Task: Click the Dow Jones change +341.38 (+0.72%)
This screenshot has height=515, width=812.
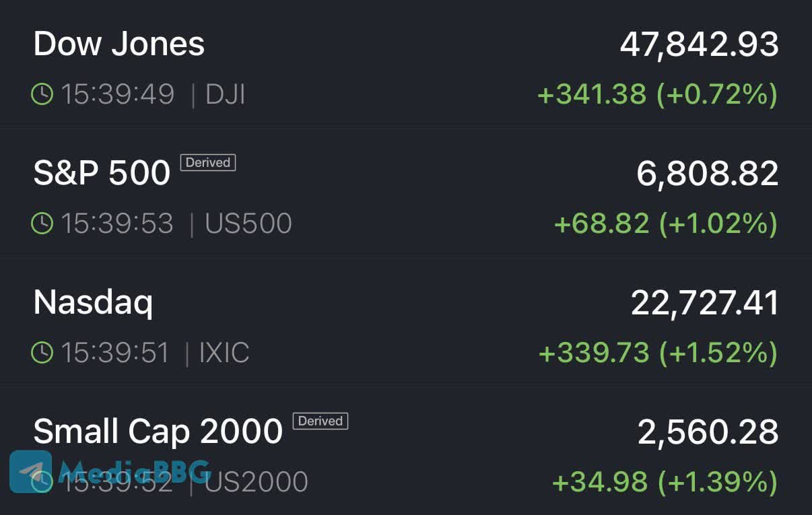Action: (x=657, y=94)
